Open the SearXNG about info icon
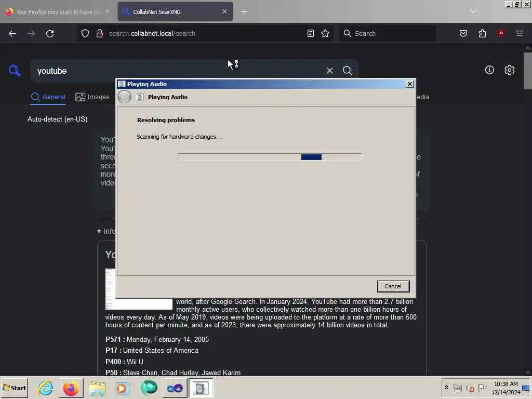This screenshot has width=532, height=399. point(489,70)
